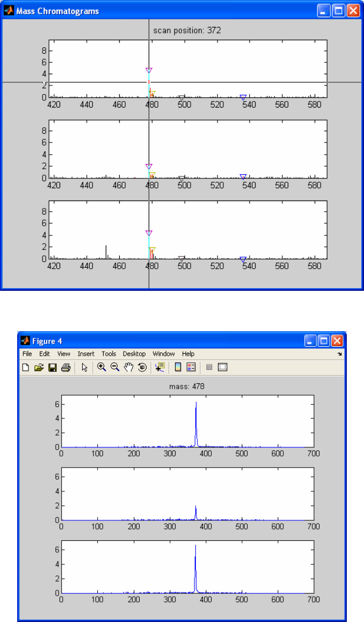This screenshot has width=364, height=622.
Task: Click magenta triangle marker in middle chromatogram
Action: (149, 167)
